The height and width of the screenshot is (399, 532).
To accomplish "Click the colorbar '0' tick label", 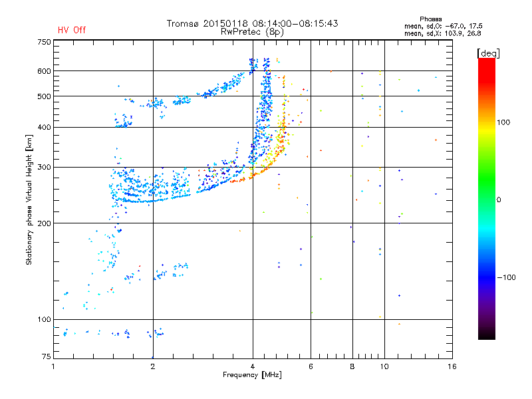I will (499, 200).
